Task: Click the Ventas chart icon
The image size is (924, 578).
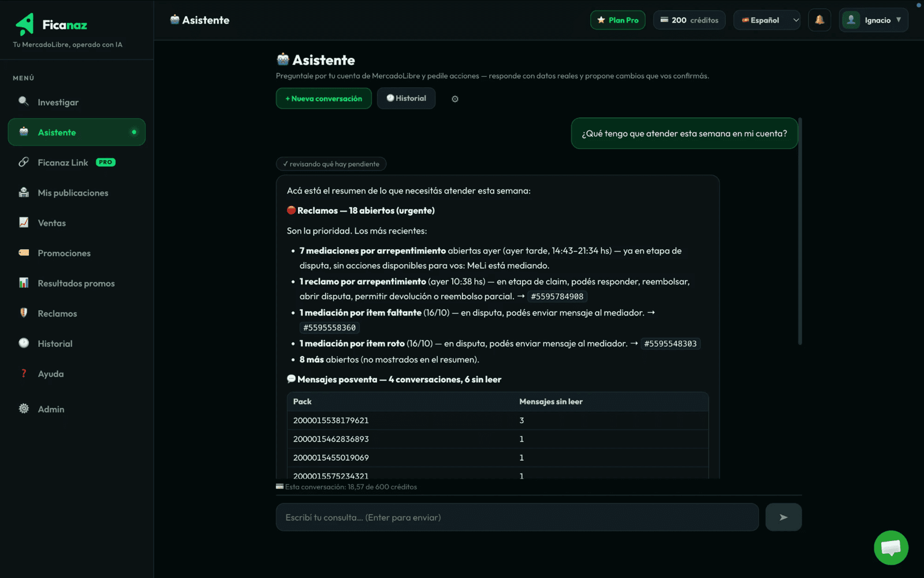Action: (24, 223)
